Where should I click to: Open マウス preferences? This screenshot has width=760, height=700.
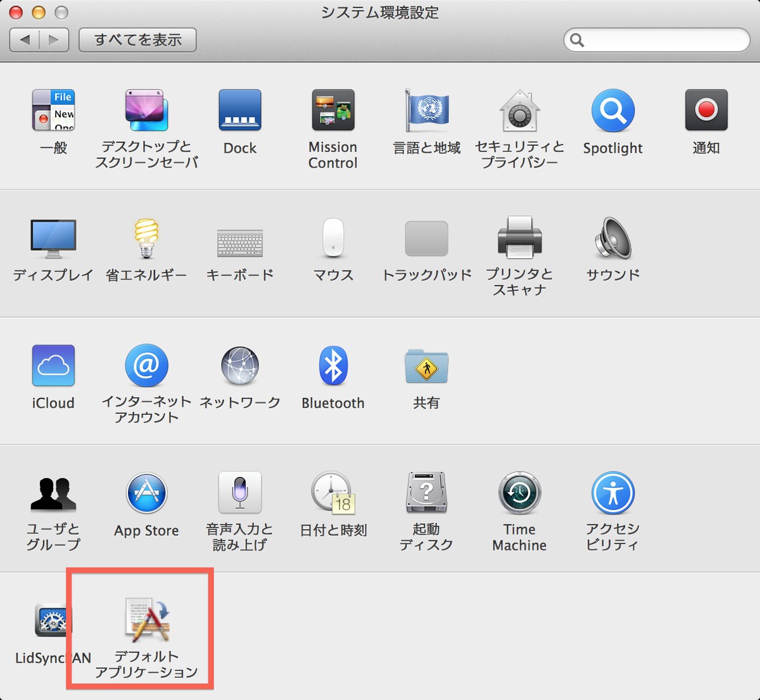tap(333, 239)
